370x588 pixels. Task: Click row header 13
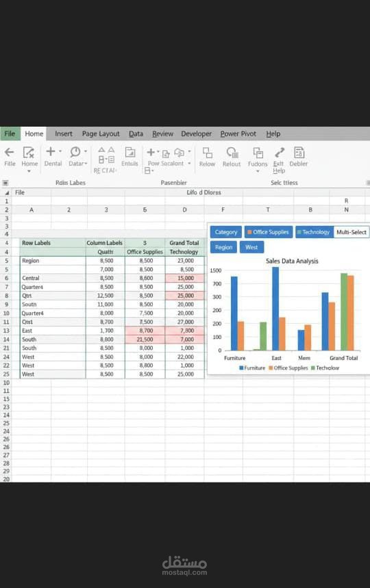click(6, 331)
